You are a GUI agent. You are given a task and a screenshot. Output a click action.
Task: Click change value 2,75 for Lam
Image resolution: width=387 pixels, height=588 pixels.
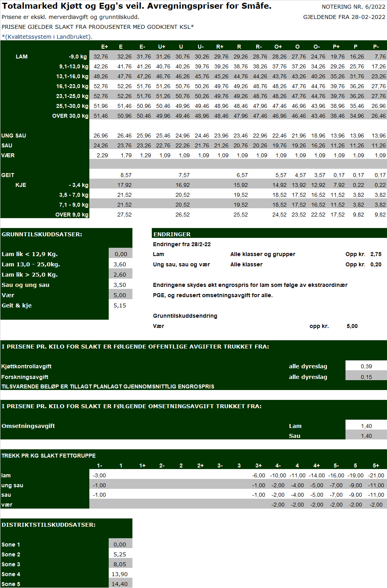376,254
